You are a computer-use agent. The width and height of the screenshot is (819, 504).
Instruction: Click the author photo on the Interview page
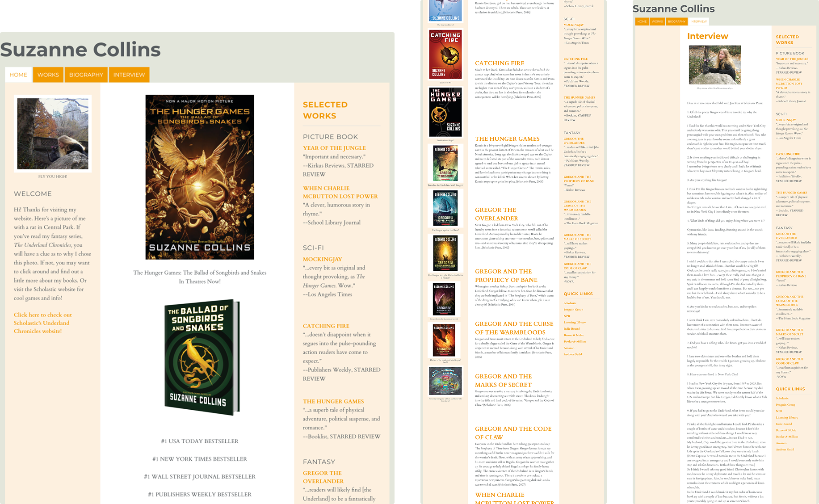pos(714,65)
